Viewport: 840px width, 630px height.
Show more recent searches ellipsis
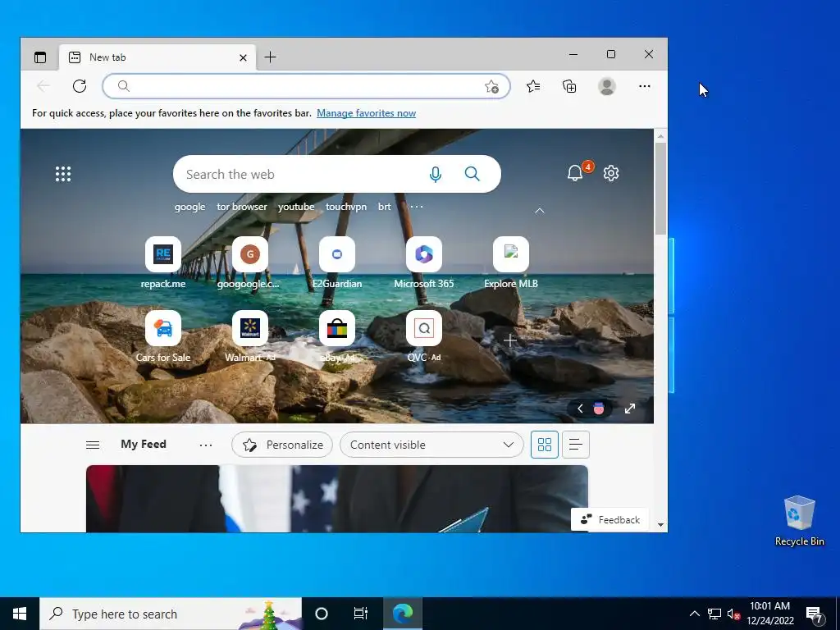pos(417,207)
